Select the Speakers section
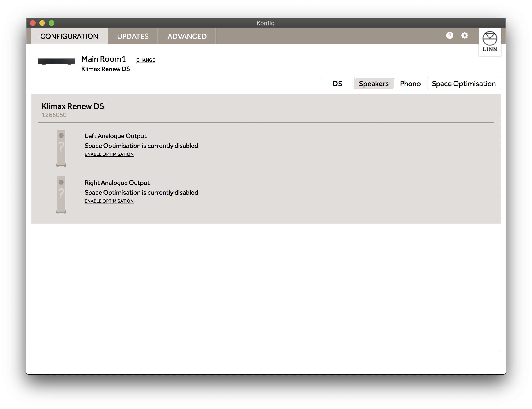Screen dimensions: 532x409 (373, 84)
